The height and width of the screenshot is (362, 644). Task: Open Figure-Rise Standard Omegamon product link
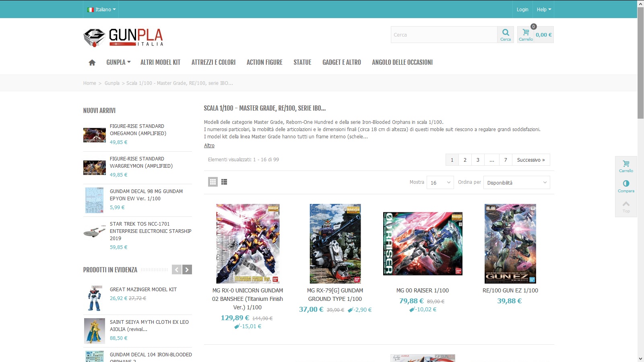coord(138,130)
